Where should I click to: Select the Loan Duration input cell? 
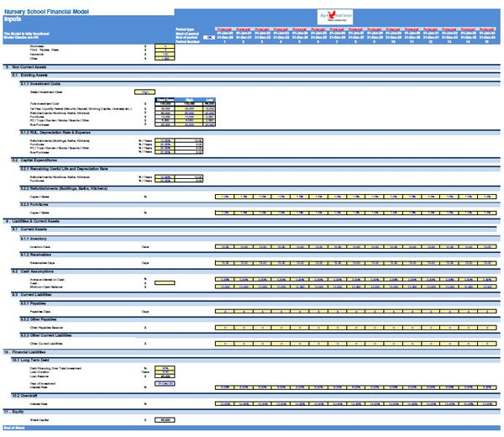[165, 372]
